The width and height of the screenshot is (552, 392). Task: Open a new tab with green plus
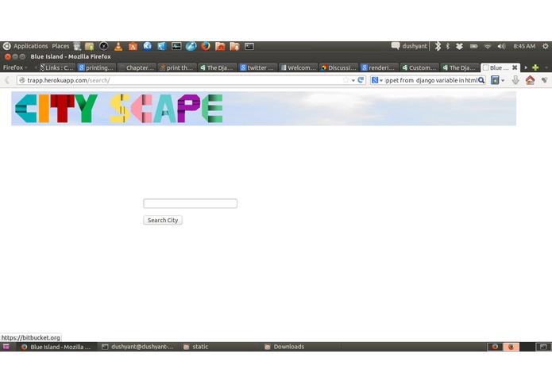point(535,67)
